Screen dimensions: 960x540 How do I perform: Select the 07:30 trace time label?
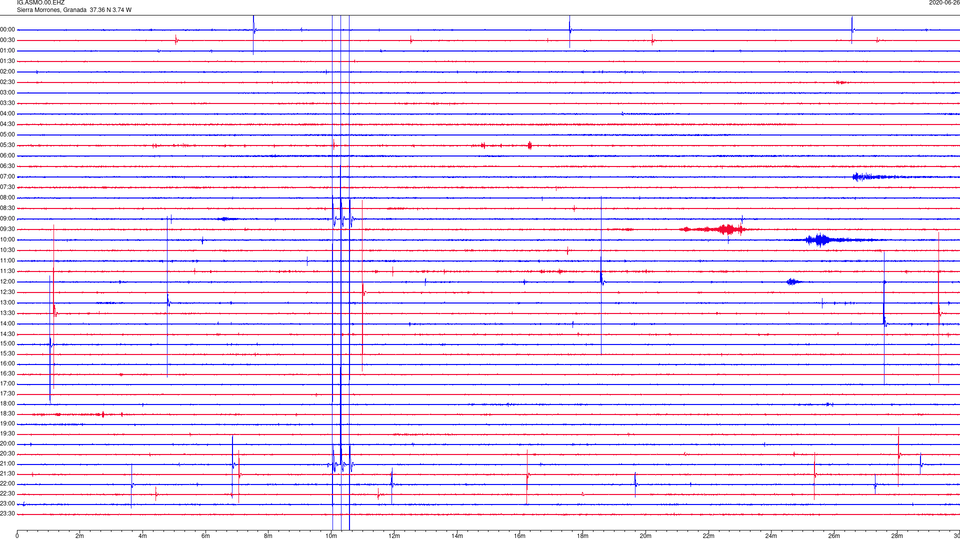click(8, 187)
